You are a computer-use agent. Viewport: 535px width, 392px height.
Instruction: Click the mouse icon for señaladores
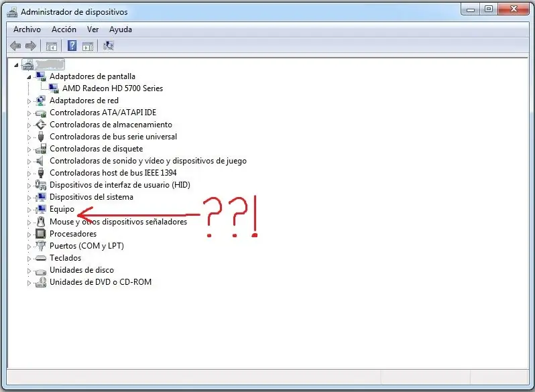pyautogui.click(x=41, y=221)
